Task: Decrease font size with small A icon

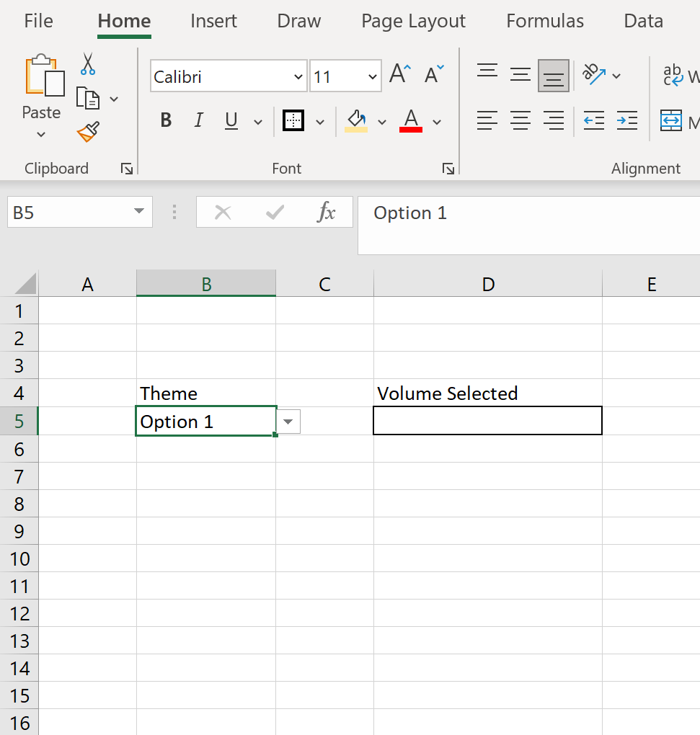Action: click(x=434, y=73)
